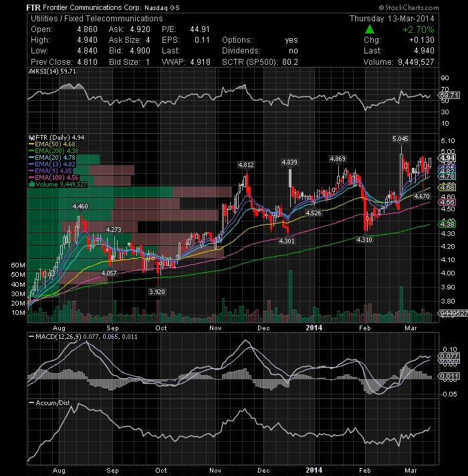Click the 5.045 high price annotation
The image size is (468, 476).
(400, 139)
